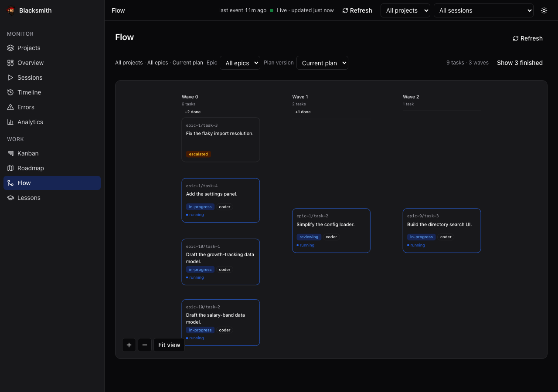Open the Errors page
Image resolution: width=558 pixels, height=392 pixels.
(52, 107)
